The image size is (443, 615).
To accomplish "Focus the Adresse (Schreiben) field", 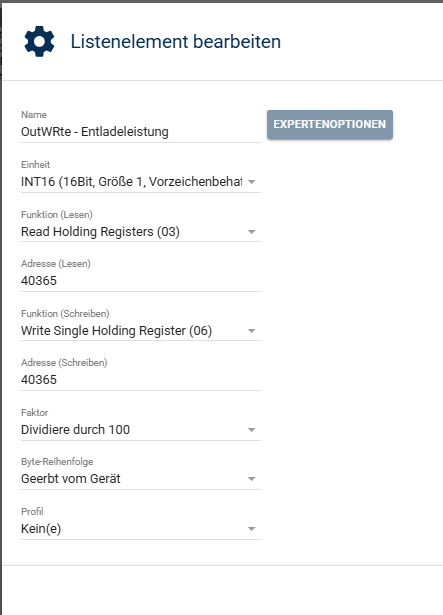I will tap(141, 380).
